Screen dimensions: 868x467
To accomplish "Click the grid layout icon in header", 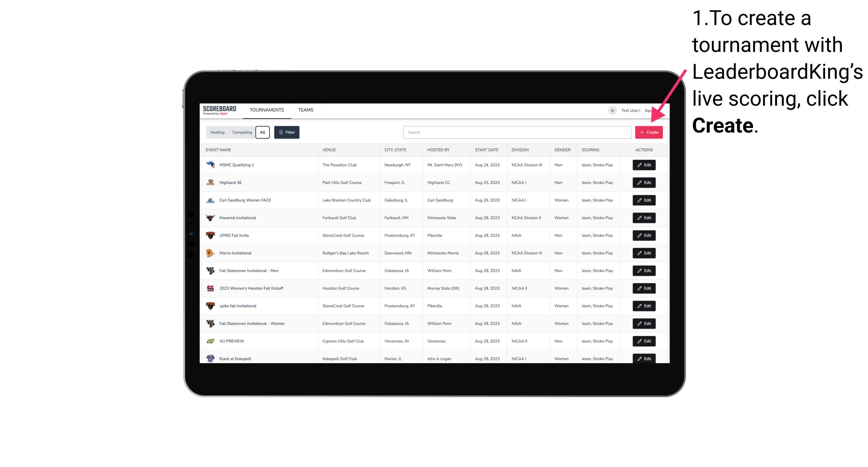I will [x=613, y=111].
